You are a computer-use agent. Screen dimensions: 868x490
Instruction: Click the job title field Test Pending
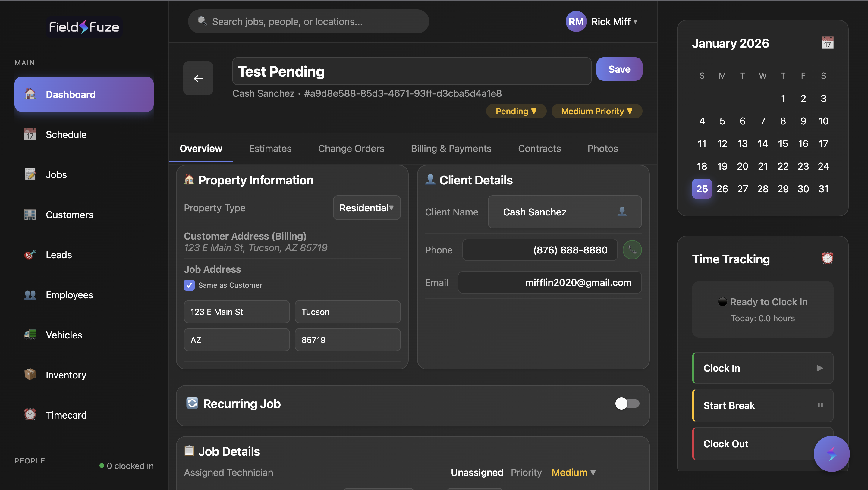click(412, 71)
